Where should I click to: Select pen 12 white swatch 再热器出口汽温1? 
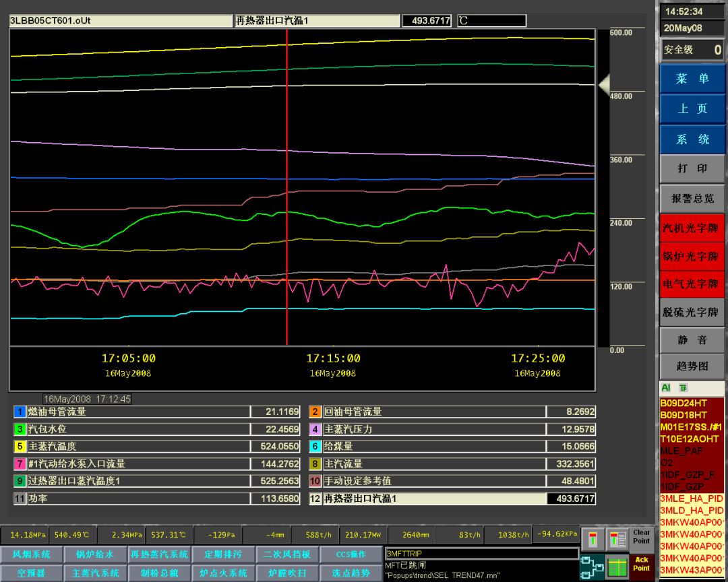[315, 499]
